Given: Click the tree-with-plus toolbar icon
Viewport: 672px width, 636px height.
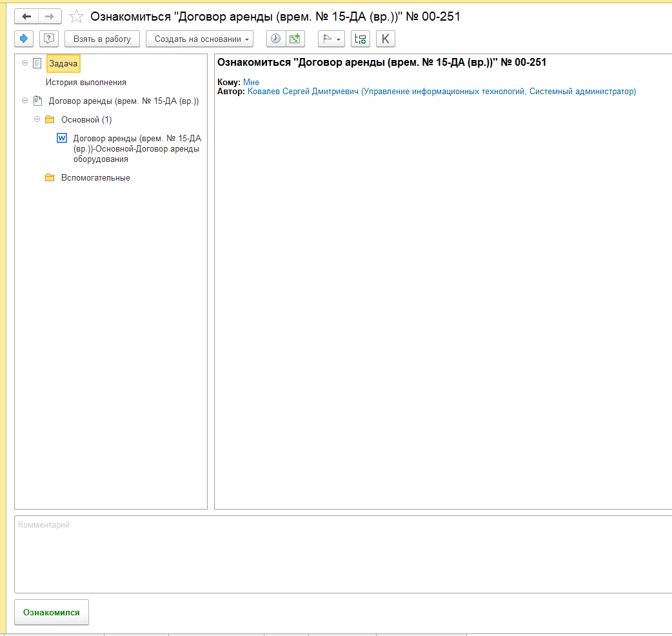Looking at the screenshot, I should coord(361,39).
